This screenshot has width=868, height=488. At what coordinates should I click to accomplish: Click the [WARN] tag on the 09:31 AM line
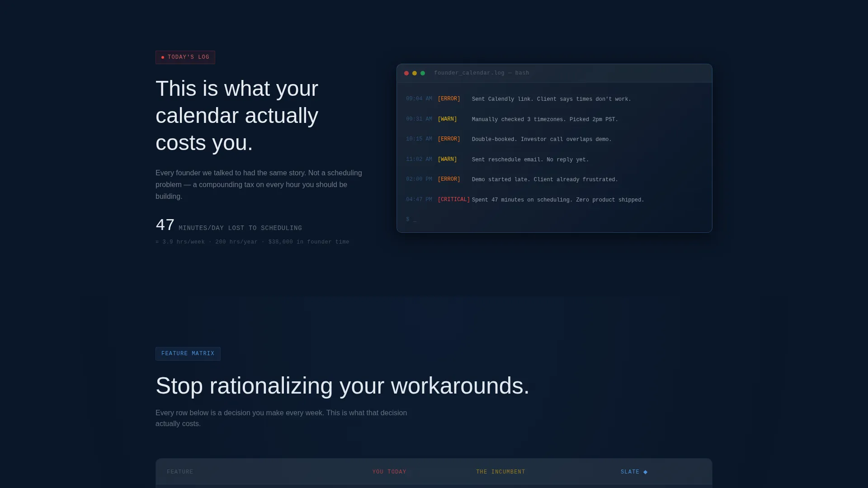coord(448,119)
